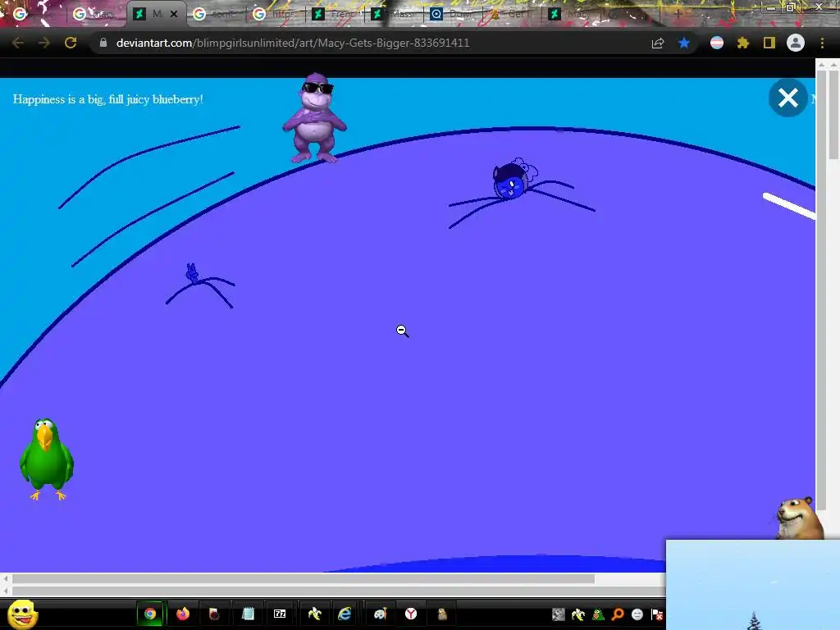Switch to the second Google tab
Image resolution: width=840 pixels, height=630 pixels.
click(x=94, y=14)
